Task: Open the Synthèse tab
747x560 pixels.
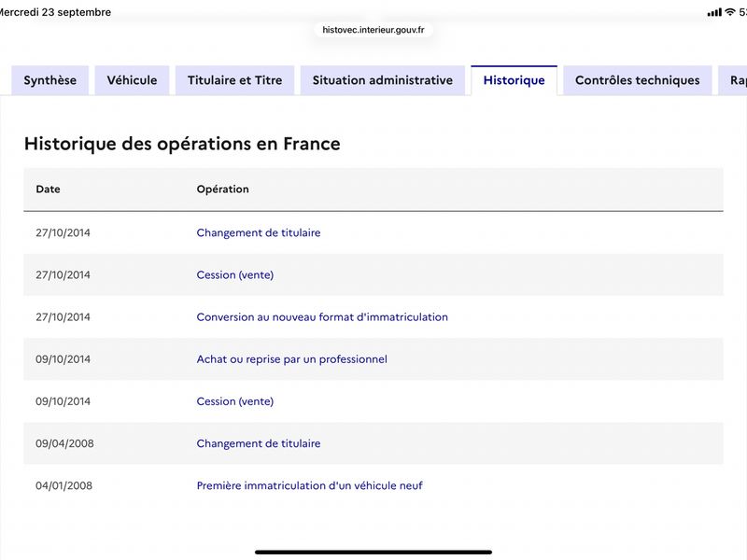Action: 50,80
